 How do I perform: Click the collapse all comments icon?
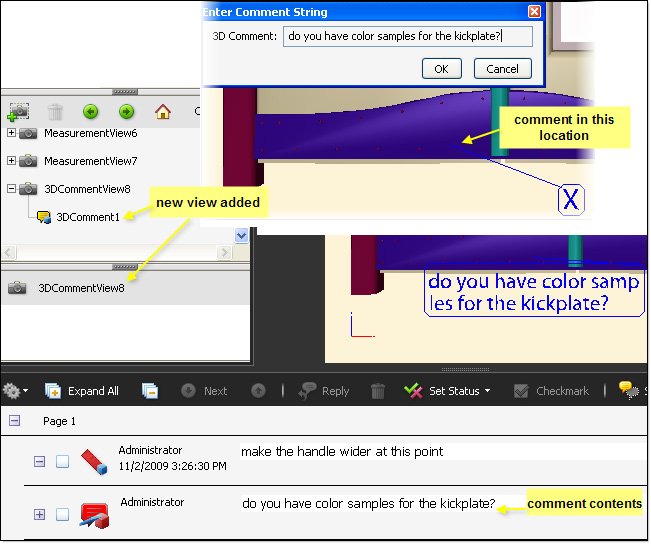[150, 391]
